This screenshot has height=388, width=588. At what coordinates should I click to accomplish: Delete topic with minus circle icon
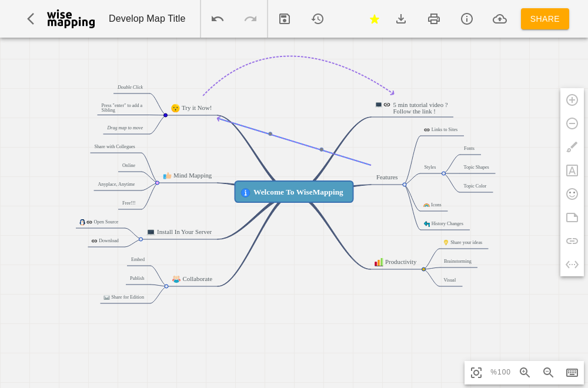pyautogui.click(x=572, y=123)
